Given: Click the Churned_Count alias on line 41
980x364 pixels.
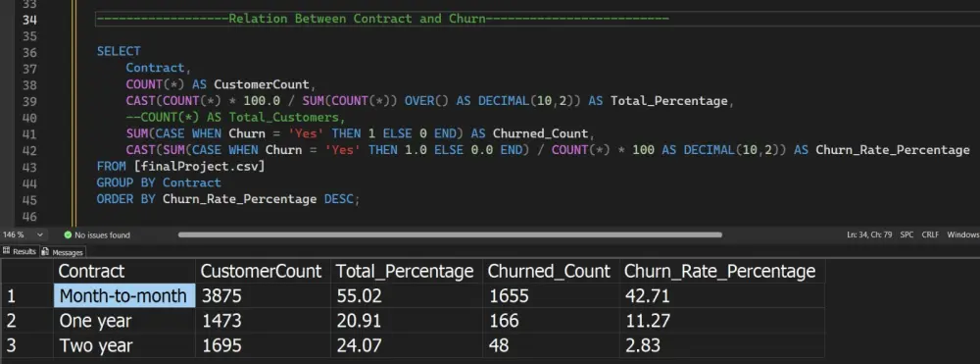Looking at the screenshot, I should [x=541, y=133].
